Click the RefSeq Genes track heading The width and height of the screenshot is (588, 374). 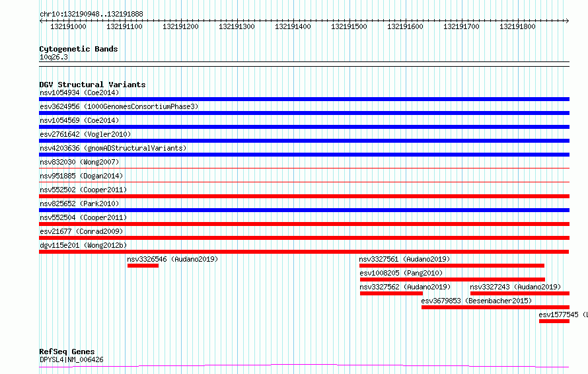[x=67, y=352]
